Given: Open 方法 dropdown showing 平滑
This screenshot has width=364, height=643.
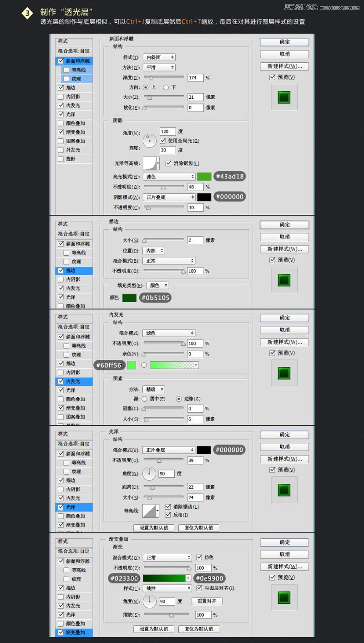Looking at the screenshot, I should (x=159, y=67).
